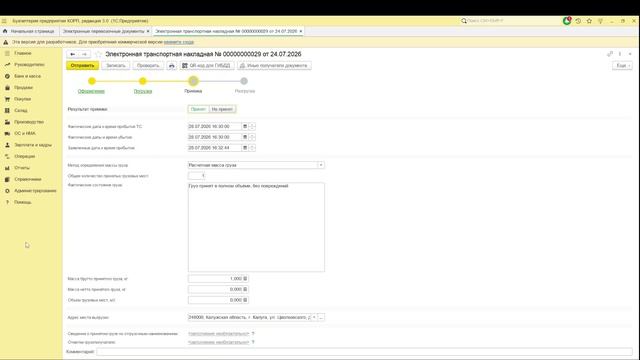The width and height of the screenshot is (640, 360).
Task: Add document to favorites with star icon
Action: tap(98, 54)
